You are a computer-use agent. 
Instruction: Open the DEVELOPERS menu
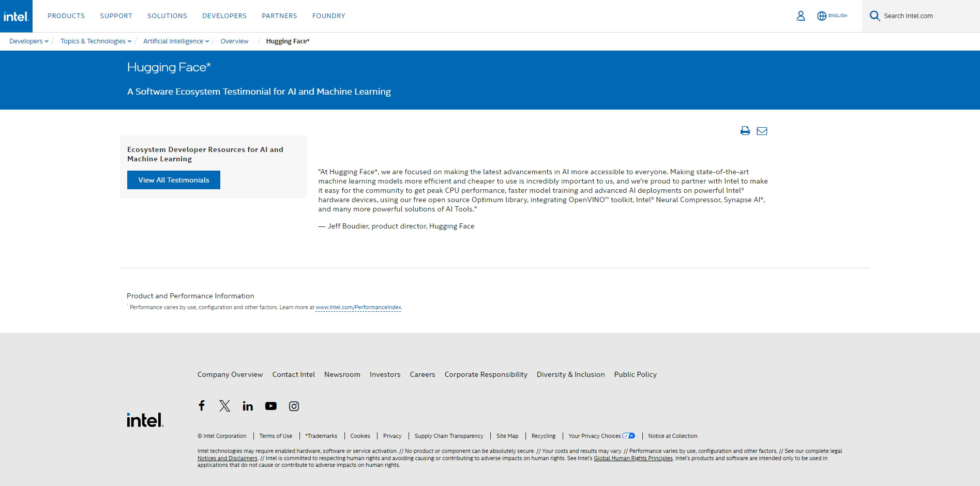pos(224,16)
